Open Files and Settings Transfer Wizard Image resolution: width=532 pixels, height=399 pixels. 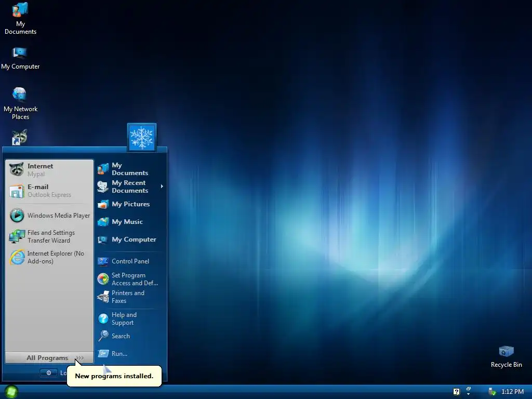pos(49,236)
